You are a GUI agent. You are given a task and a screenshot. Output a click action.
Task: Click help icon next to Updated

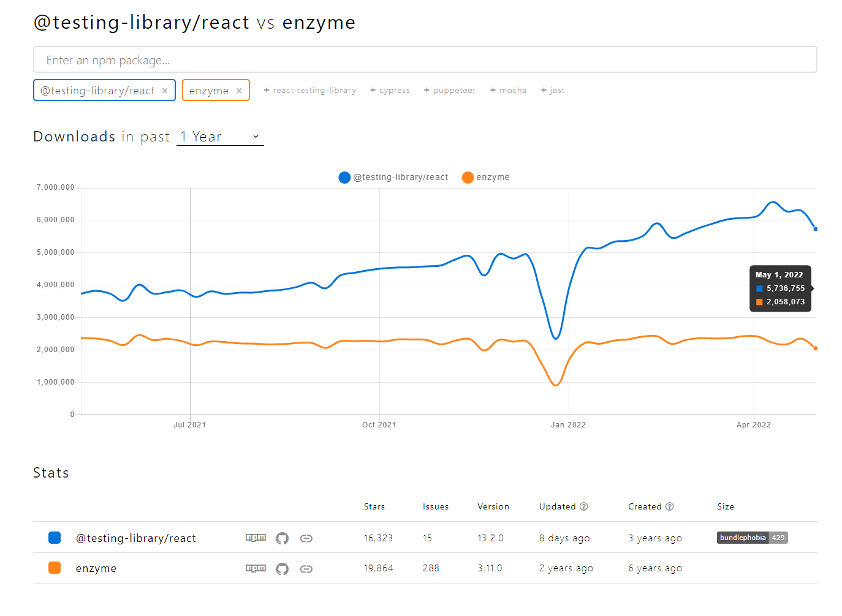[x=584, y=506]
